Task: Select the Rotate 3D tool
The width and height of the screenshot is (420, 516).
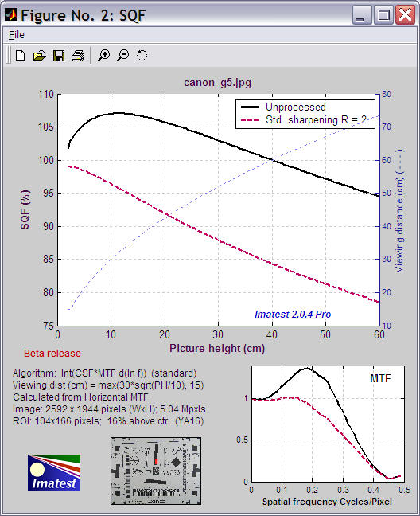Action: [x=142, y=55]
